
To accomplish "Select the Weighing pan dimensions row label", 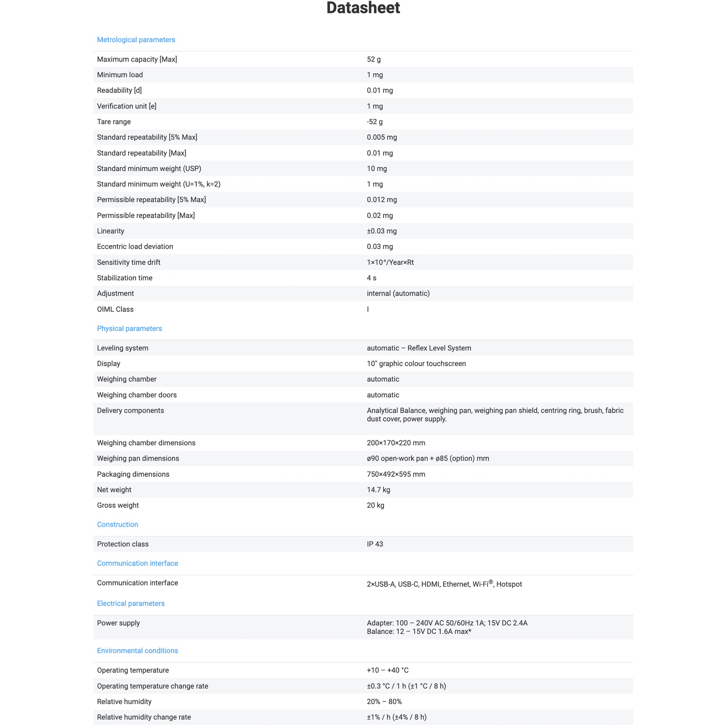I will [x=138, y=458].
